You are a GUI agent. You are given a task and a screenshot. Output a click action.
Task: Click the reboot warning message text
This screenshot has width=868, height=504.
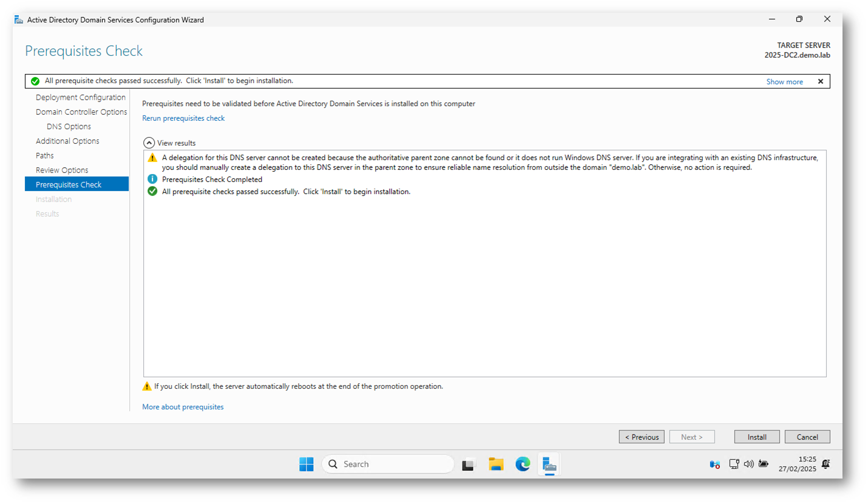pyautogui.click(x=299, y=386)
